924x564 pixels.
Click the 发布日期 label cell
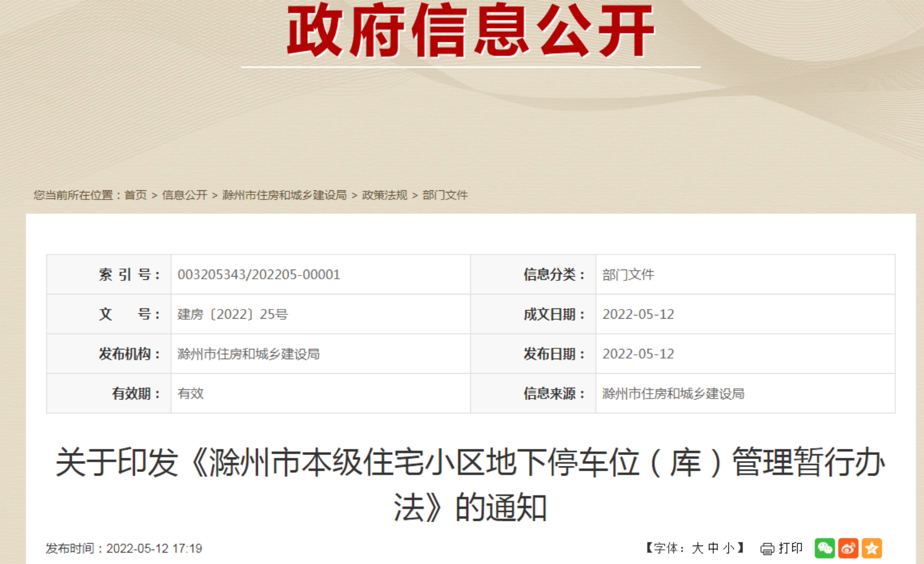click(x=533, y=354)
